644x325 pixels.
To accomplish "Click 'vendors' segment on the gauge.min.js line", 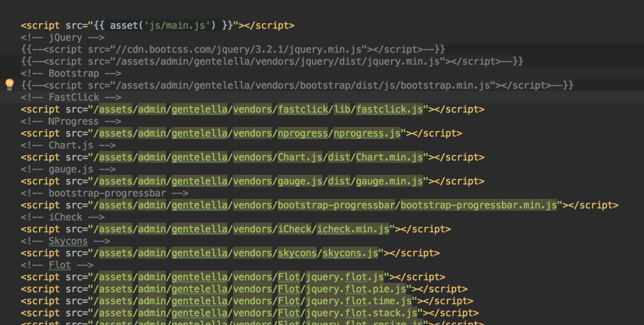I will [x=252, y=181].
